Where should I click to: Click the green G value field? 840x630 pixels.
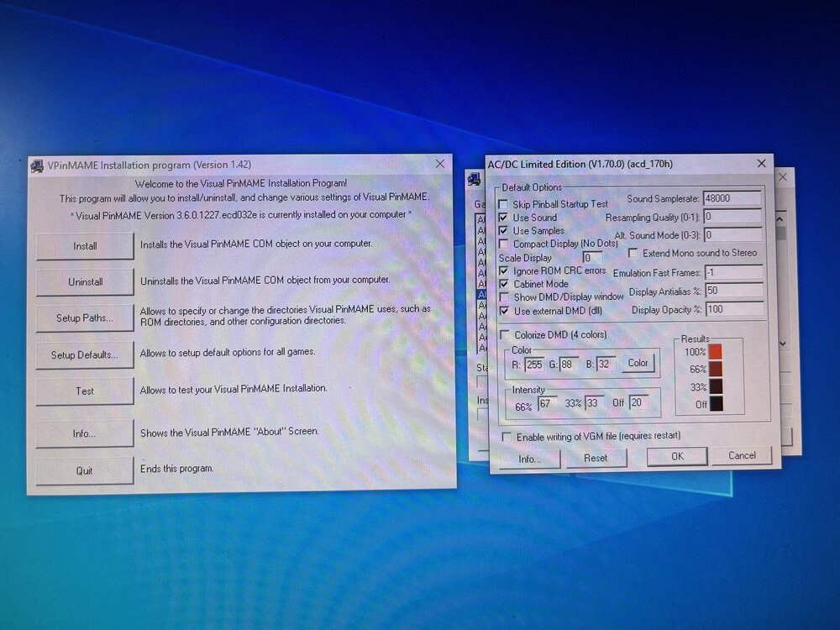pos(569,365)
